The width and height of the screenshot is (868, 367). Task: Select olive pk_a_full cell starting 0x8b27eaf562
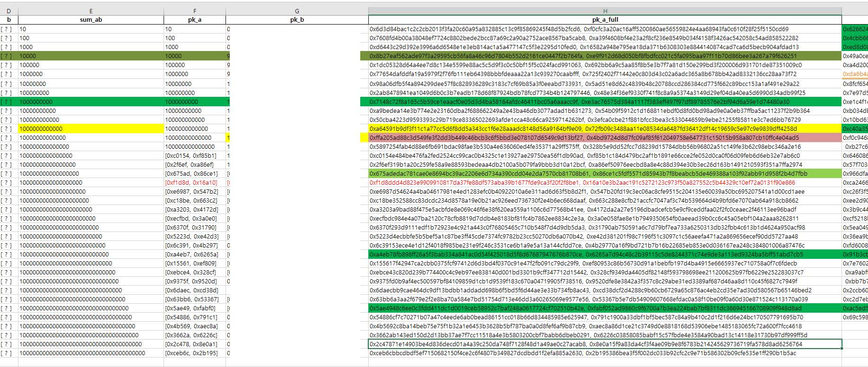tap(605, 56)
